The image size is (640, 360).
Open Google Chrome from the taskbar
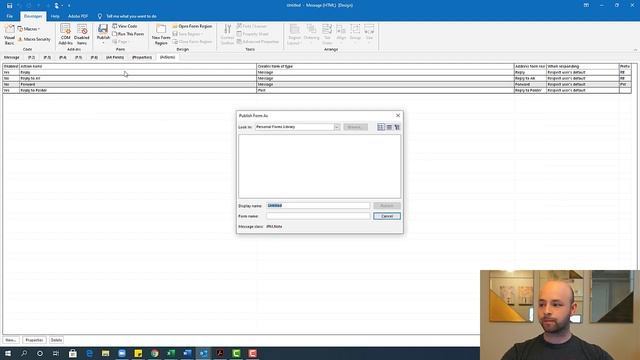[x=154, y=353]
